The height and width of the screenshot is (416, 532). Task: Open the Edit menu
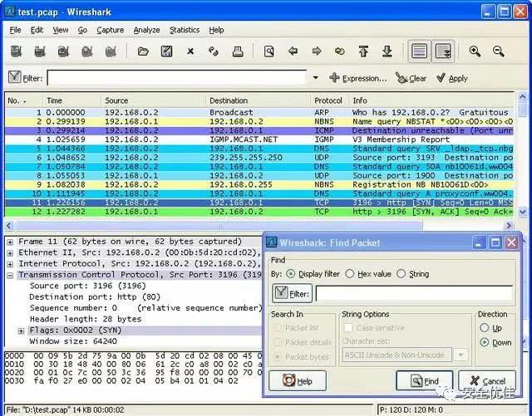(x=37, y=30)
